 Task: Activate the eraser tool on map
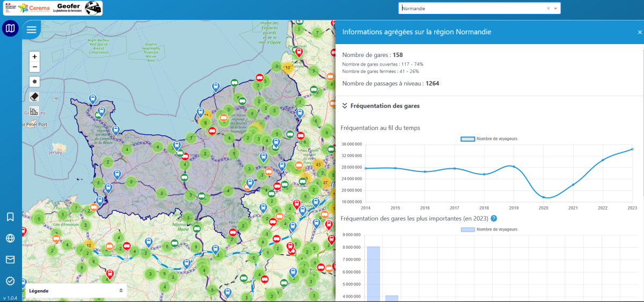pyautogui.click(x=35, y=97)
